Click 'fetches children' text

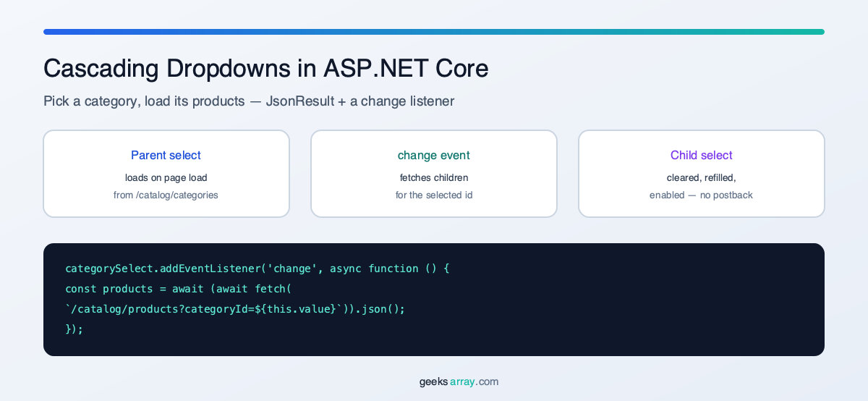click(x=434, y=177)
